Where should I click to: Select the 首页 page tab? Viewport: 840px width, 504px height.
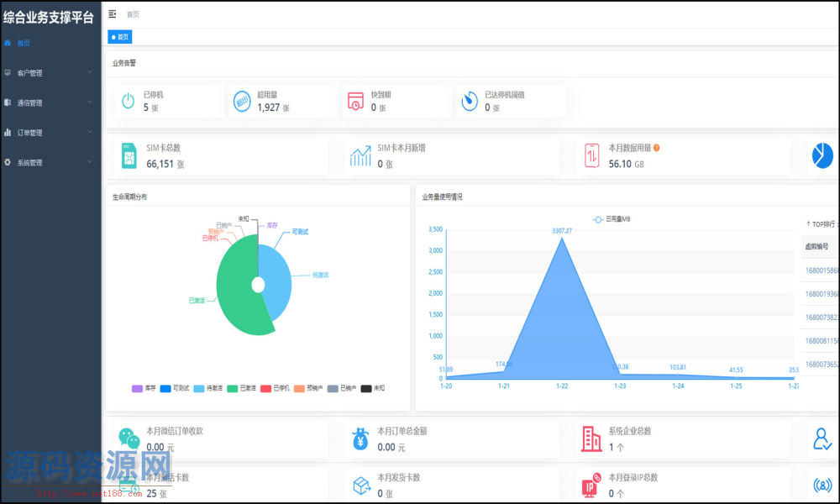click(120, 37)
